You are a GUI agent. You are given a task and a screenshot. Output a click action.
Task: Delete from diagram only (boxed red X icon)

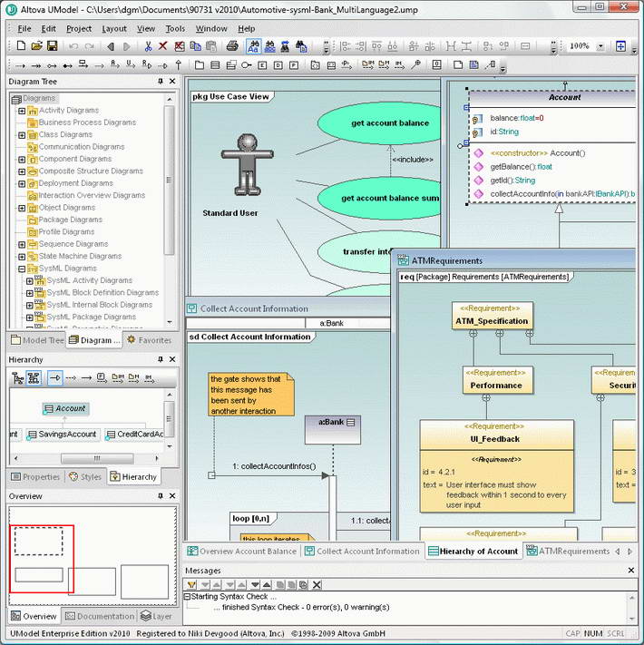(x=180, y=45)
